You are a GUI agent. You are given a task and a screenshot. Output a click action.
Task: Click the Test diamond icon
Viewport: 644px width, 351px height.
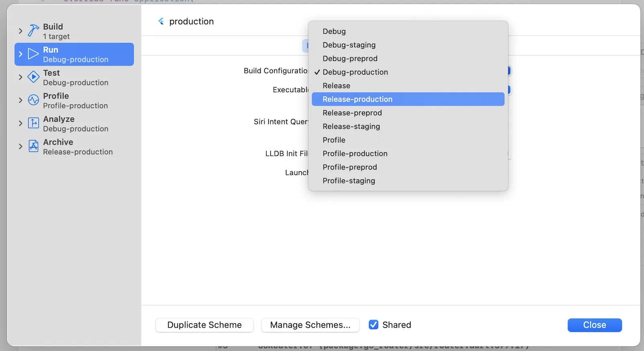point(33,77)
